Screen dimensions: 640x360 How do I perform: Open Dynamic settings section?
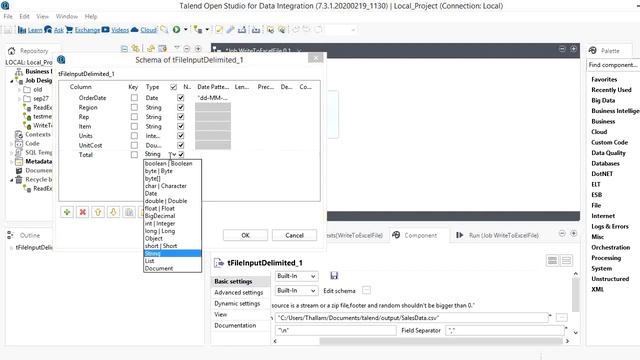[x=237, y=303]
